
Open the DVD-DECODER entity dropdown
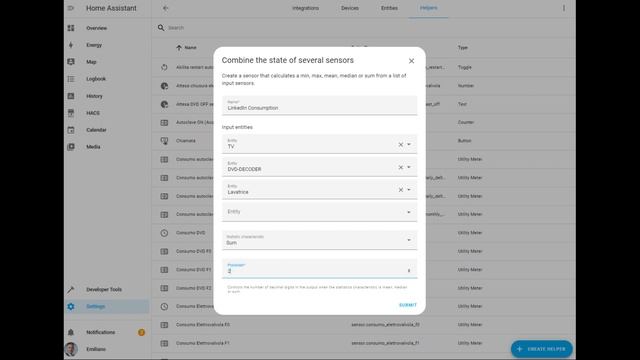click(x=409, y=167)
